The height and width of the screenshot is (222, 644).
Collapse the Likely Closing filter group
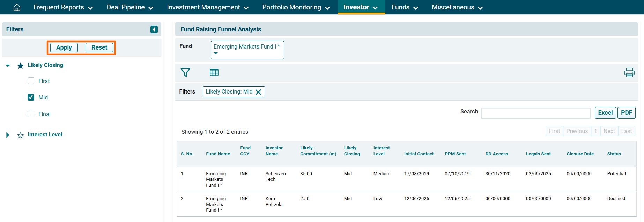coord(8,66)
